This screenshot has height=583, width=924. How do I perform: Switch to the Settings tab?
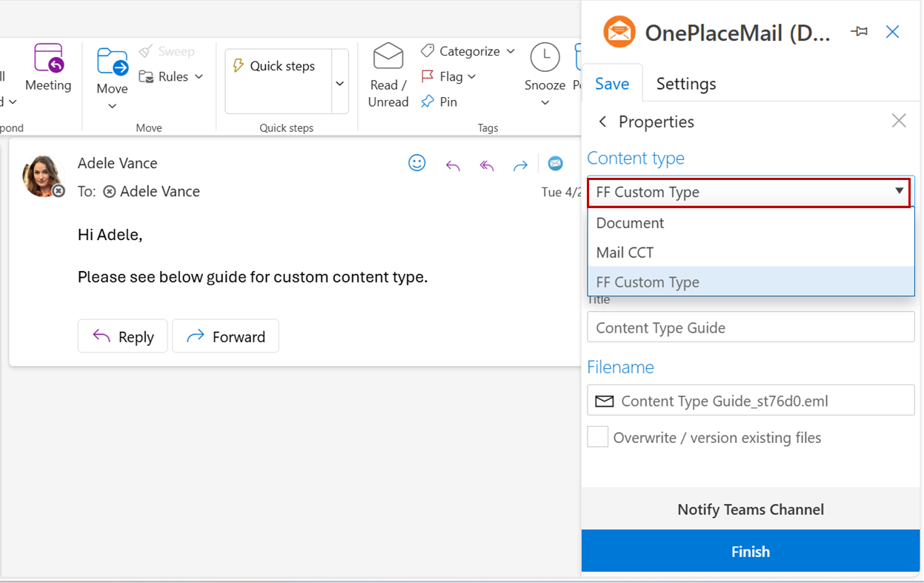pos(685,84)
